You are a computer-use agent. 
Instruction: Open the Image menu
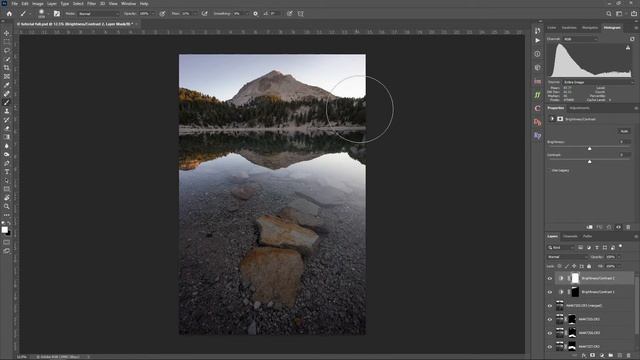(38, 4)
